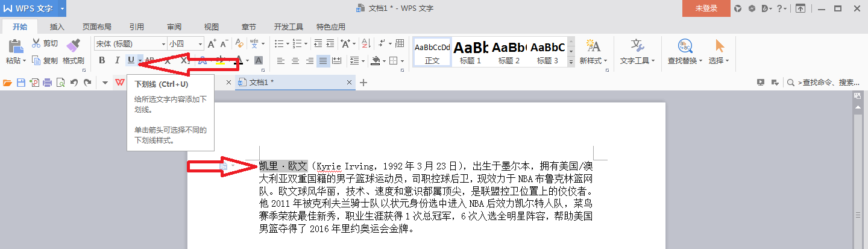Open the 开发工具 (Developer) tab
The width and height of the screenshot is (868, 249).
click(x=289, y=27)
